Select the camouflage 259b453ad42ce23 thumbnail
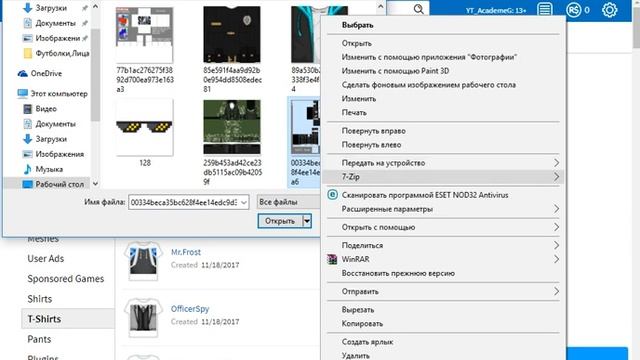 click(x=232, y=127)
